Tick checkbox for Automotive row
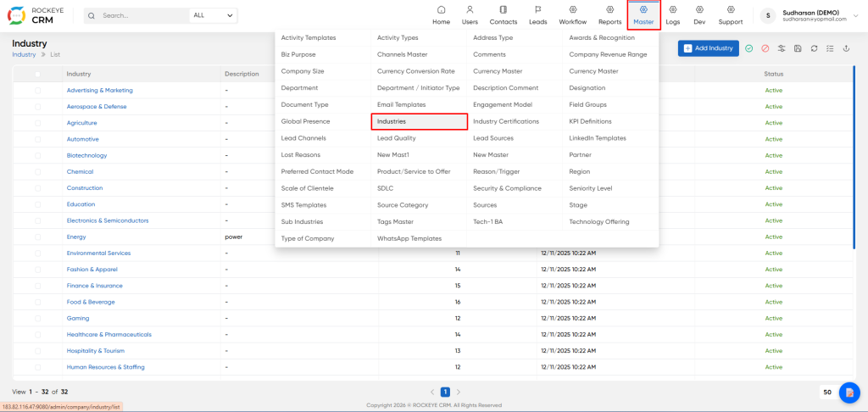 37,139
